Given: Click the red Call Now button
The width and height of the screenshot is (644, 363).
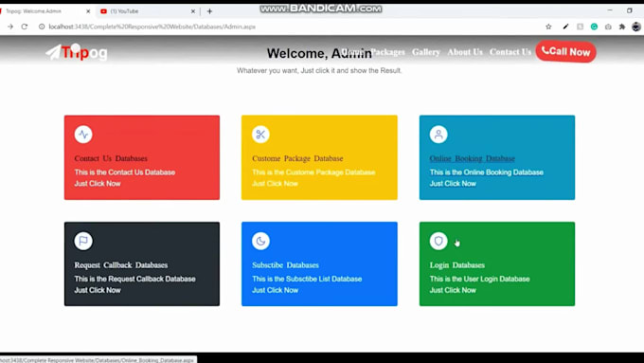Looking at the screenshot, I should tap(566, 52).
